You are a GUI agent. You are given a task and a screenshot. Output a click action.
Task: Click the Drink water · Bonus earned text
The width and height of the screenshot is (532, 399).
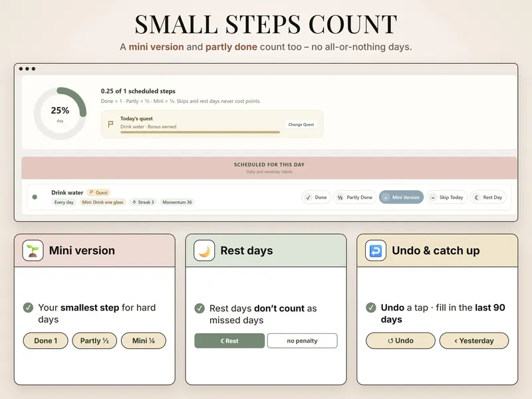point(148,126)
